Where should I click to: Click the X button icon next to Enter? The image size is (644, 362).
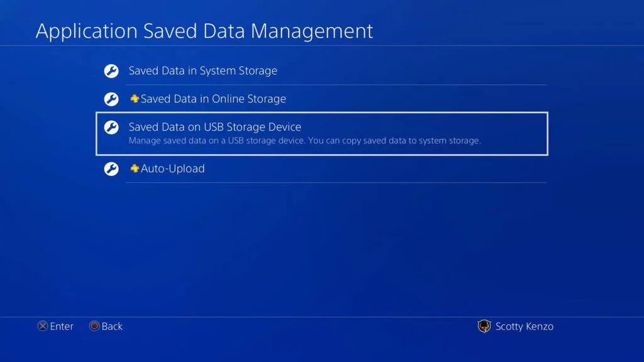pos(43,326)
